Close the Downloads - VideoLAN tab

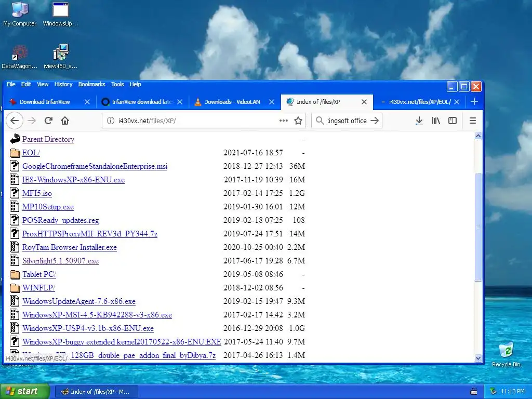pyautogui.click(x=271, y=102)
